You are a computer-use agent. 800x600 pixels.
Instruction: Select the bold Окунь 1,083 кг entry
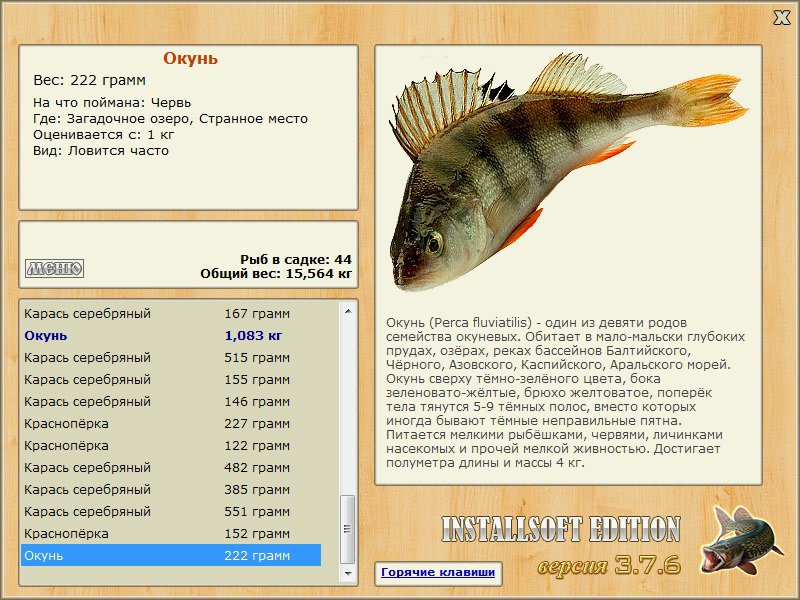click(171, 336)
